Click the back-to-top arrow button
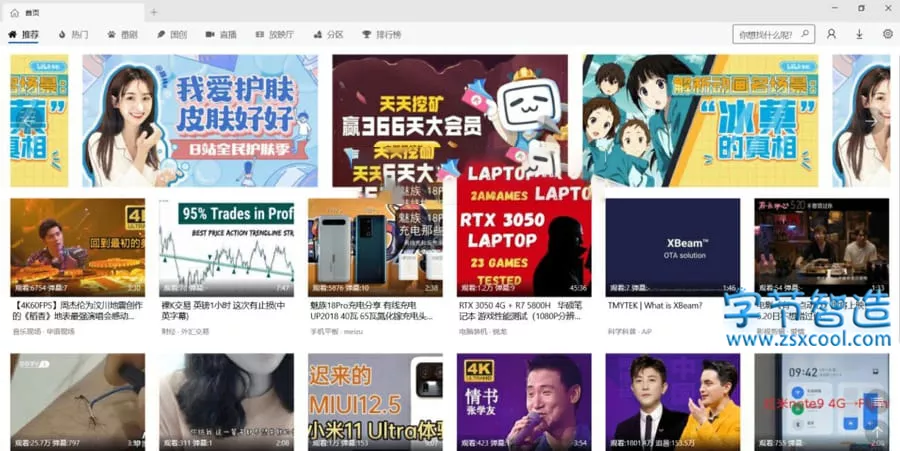 pos(878,431)
